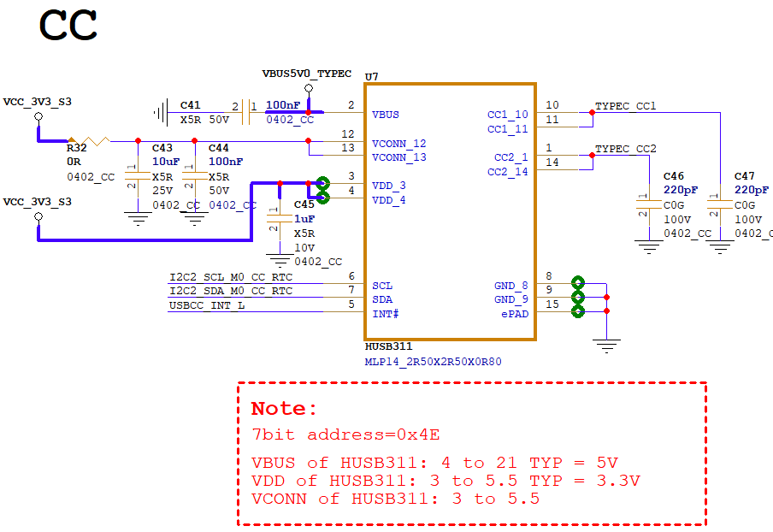The width and height of the screenshot is (773, 532).
Task: Click the TYPEC_CC2 net label
Action: coord(626,149)
